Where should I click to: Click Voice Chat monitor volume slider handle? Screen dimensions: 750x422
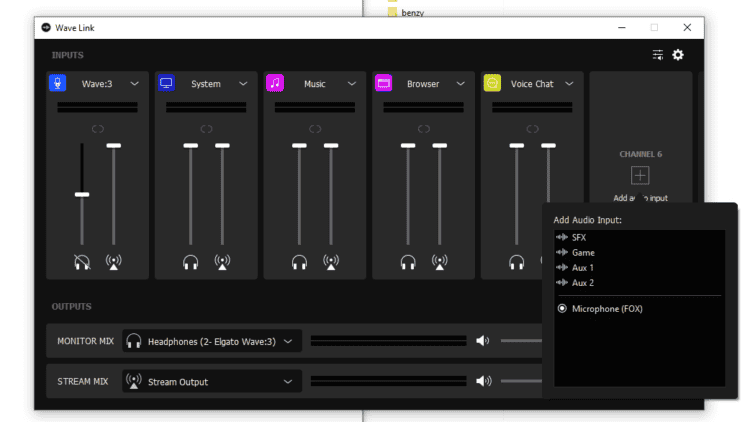tap(517, 145)
